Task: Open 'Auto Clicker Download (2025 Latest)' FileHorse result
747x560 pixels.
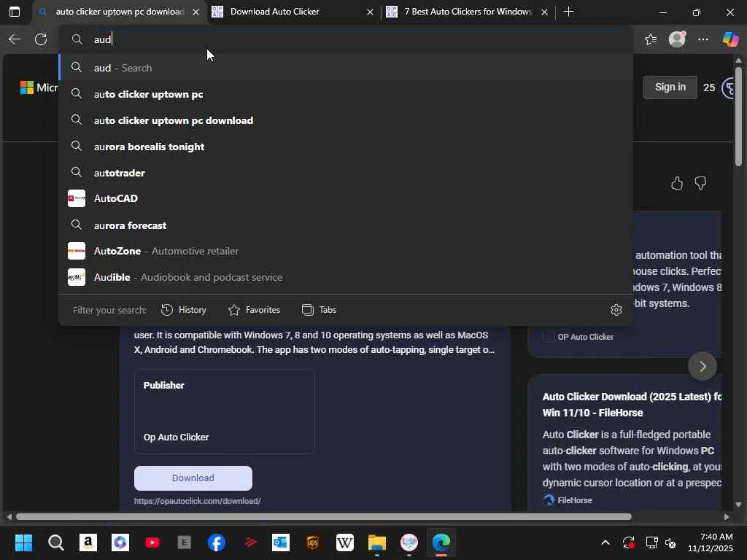Action: coord(632,405)
